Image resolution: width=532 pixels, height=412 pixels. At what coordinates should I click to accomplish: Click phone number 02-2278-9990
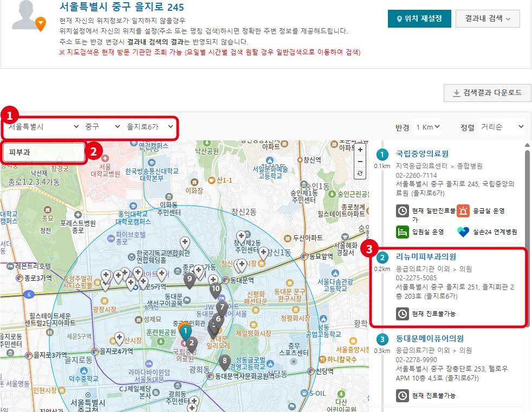click(416, 360)
